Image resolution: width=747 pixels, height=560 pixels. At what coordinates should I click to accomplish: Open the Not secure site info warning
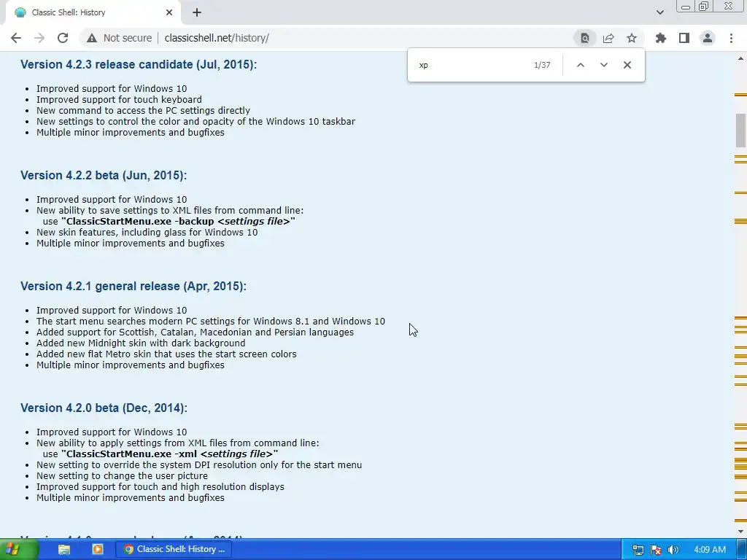[119, 38]
